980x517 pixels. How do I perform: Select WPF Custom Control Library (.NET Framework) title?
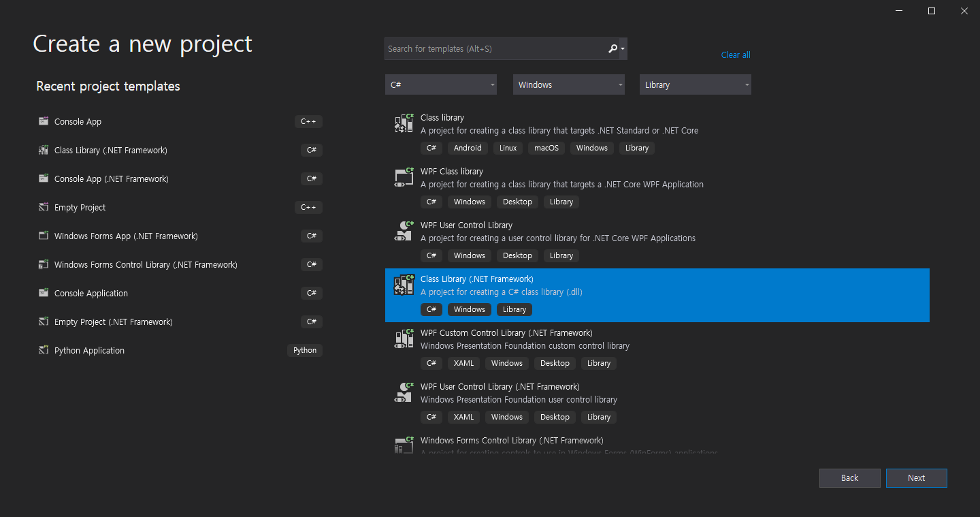coord(506,332)
